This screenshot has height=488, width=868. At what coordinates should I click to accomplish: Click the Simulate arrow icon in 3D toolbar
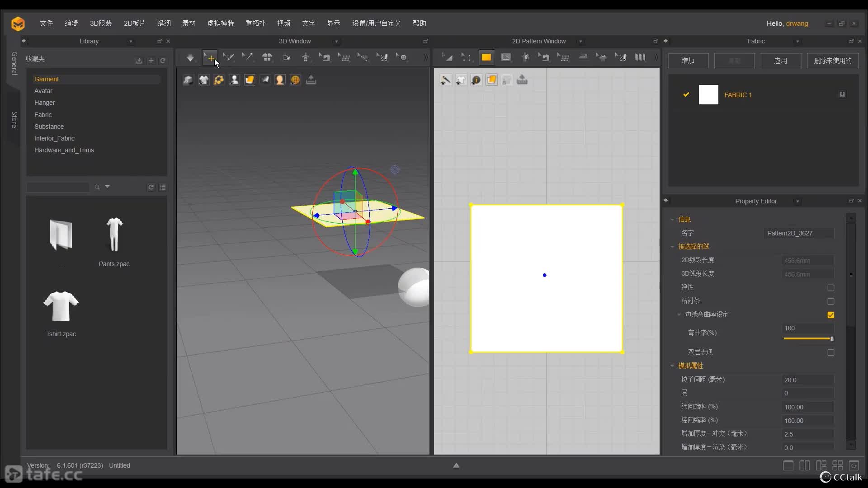190,58
